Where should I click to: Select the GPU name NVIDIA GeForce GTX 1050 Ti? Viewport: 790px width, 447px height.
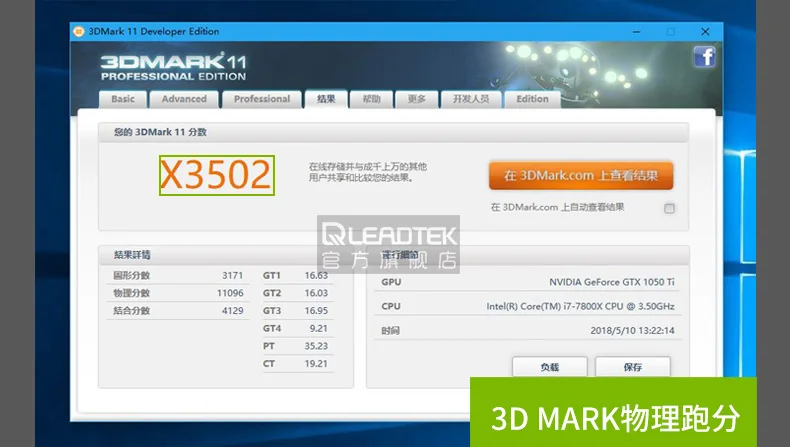612,282
